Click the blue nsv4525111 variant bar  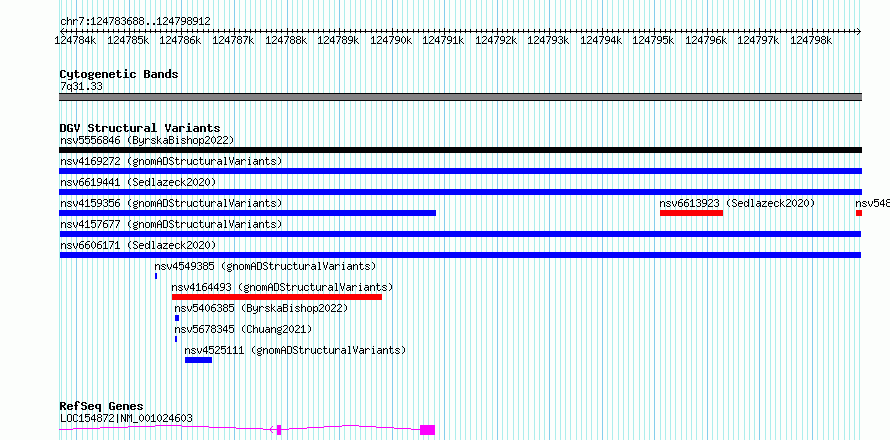[x=199, y=360]
